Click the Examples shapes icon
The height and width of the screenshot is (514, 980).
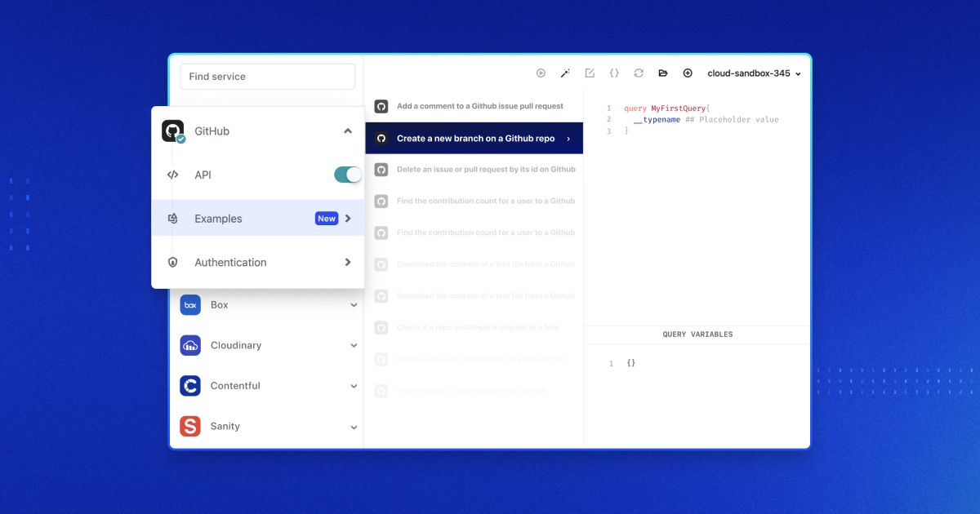(x=172, y=219)
